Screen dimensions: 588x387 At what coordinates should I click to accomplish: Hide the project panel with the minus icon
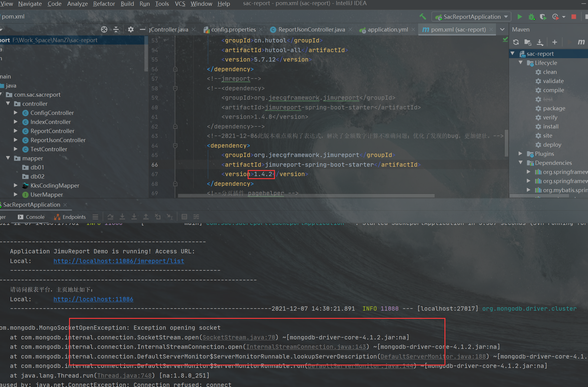tap(142, 29)
